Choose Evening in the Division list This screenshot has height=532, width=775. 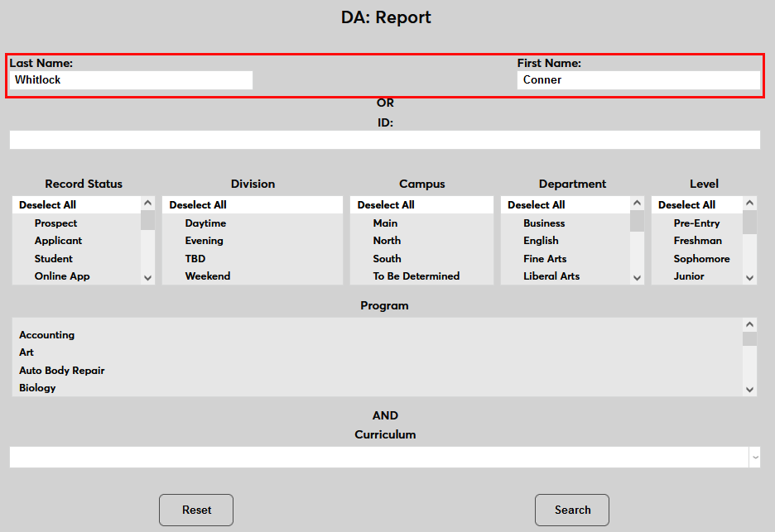pyautogui.click(x=204, y=241)
